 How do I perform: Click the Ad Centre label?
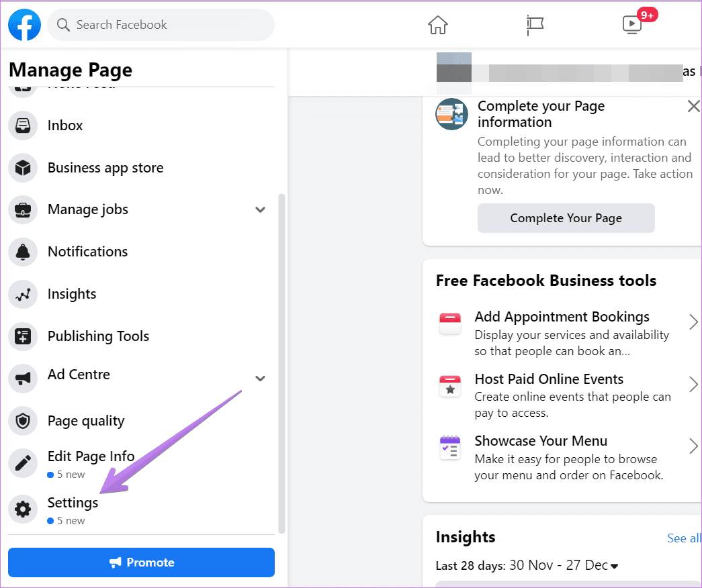79,374
